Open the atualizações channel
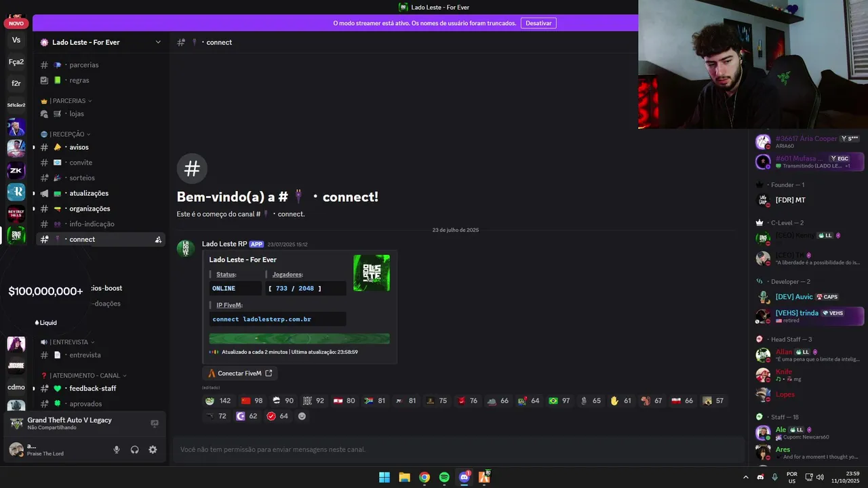The height and width of the screenshot is (488, 868). pyautogui.click(x=101, y=193)
